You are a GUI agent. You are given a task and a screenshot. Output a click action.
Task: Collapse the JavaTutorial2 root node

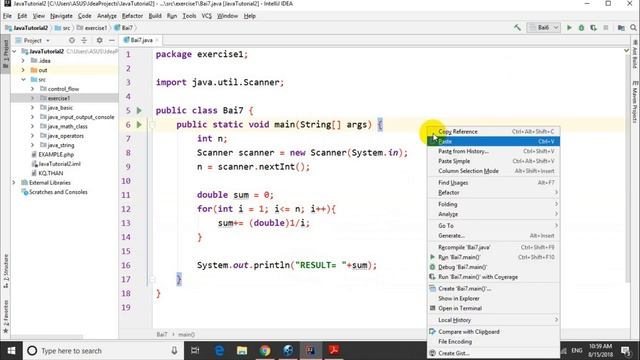[15, 51]
